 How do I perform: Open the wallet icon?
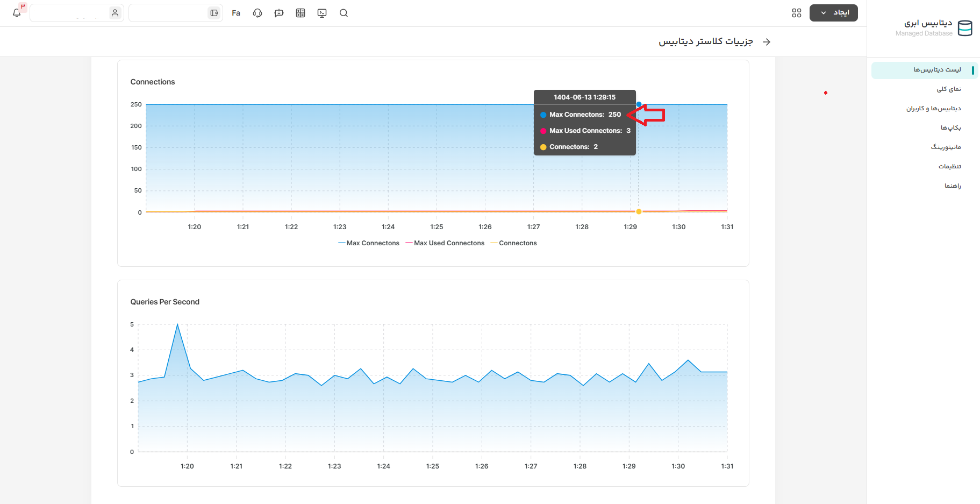[x=214, y=13]
